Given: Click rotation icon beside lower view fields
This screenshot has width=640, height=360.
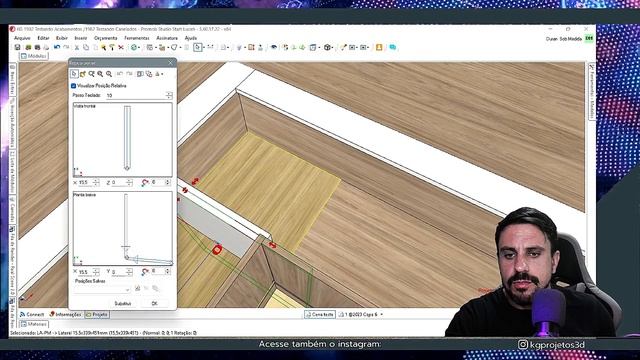Looking at the screenshot, I should (x=145, y=272).
